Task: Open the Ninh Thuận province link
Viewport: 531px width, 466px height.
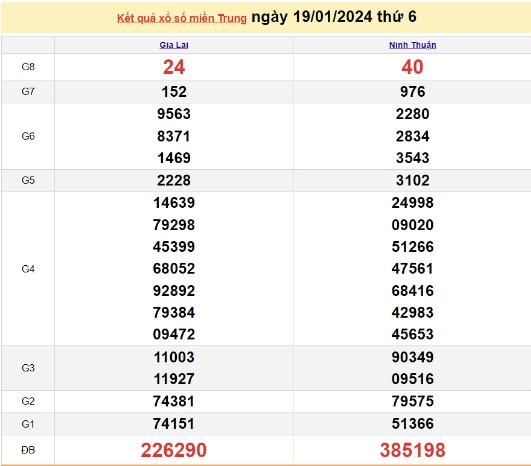Action: point(412,45)
